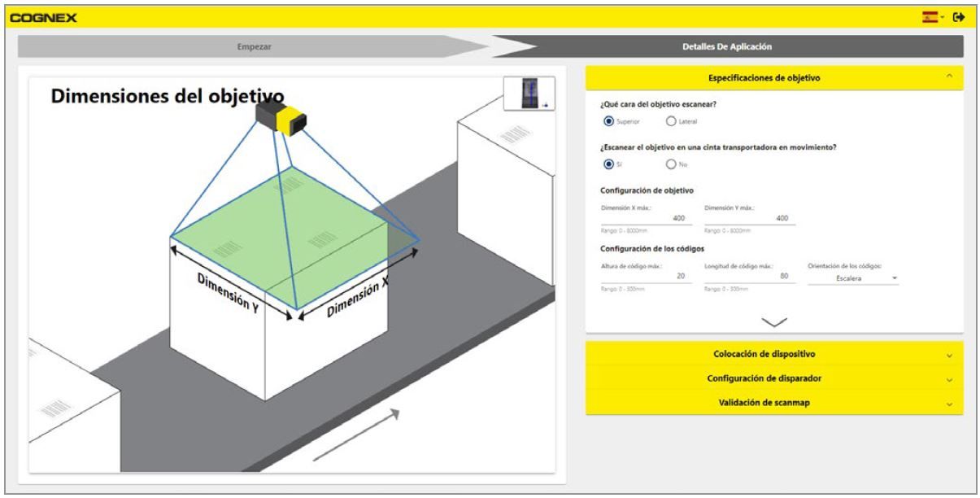
Task: Click the logout icon in the top bar
Action: pyautogui.click(x=958, y=16)
